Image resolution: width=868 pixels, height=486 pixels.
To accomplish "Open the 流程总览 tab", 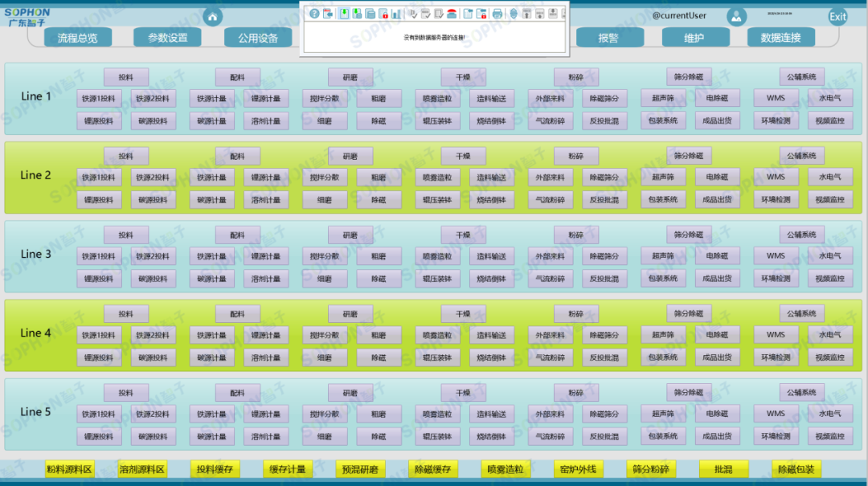I will [77, 38].
